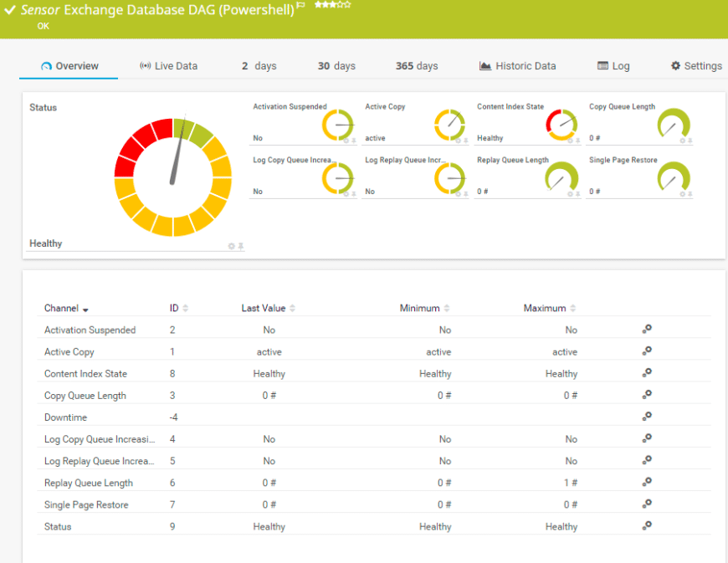728x563 pixels.
Task: Click the Content Index State mini gauge
Action: click(x=561, y=125)
